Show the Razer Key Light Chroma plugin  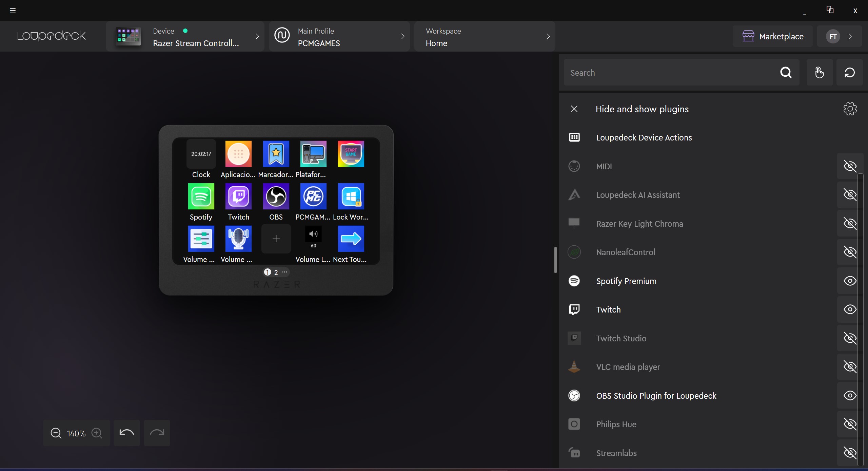point(850,223)
